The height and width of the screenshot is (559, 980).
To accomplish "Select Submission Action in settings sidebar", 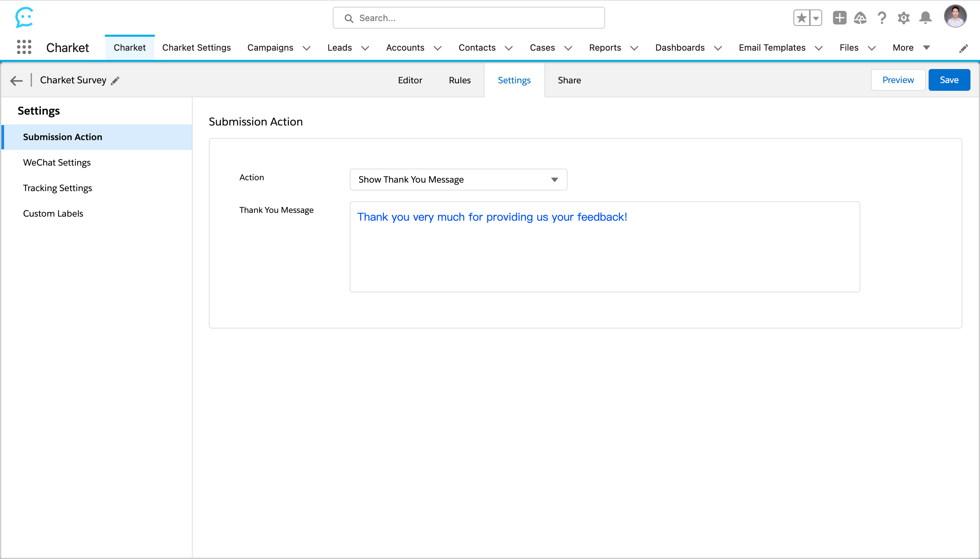I will [97, 137].
